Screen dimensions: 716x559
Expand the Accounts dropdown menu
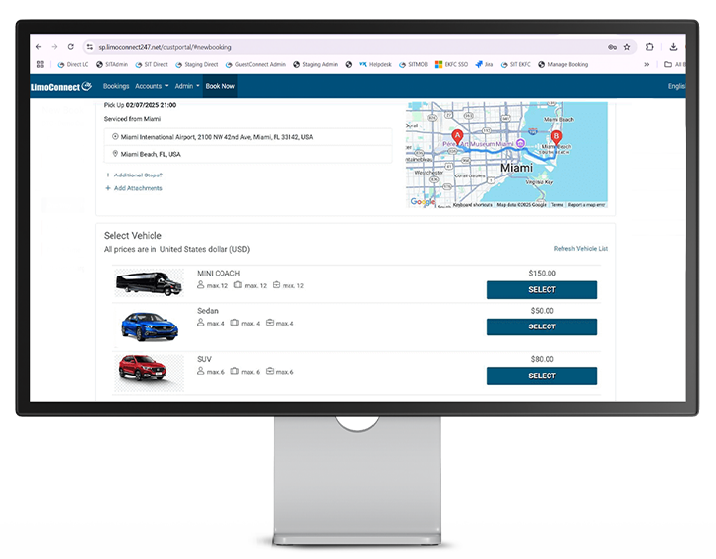click(x=151, y=87)
